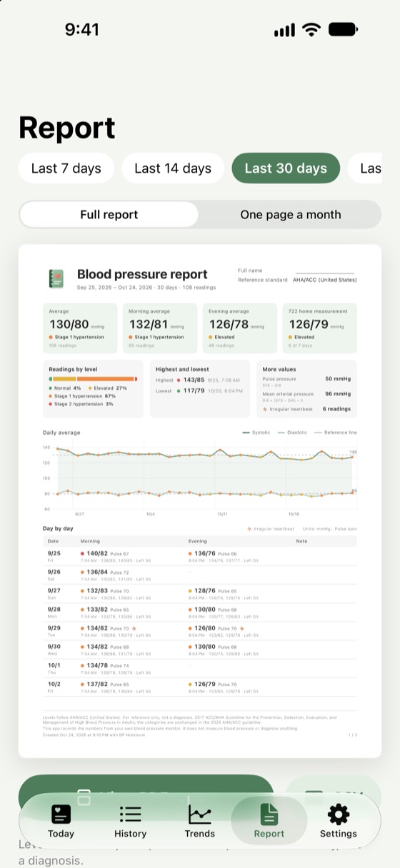Open Settings from the bottom bar
Viewport: 400px width, 868px height.
(x=338, y=821)
